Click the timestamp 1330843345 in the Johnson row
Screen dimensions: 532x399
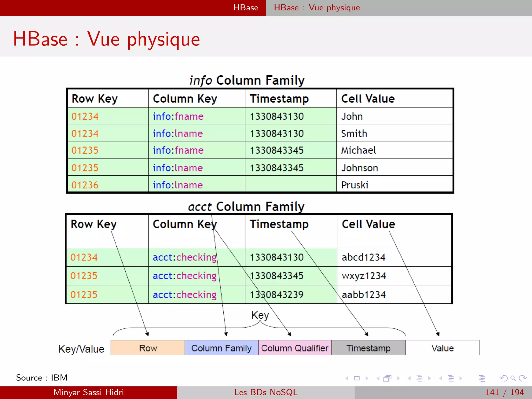[277, 168]
